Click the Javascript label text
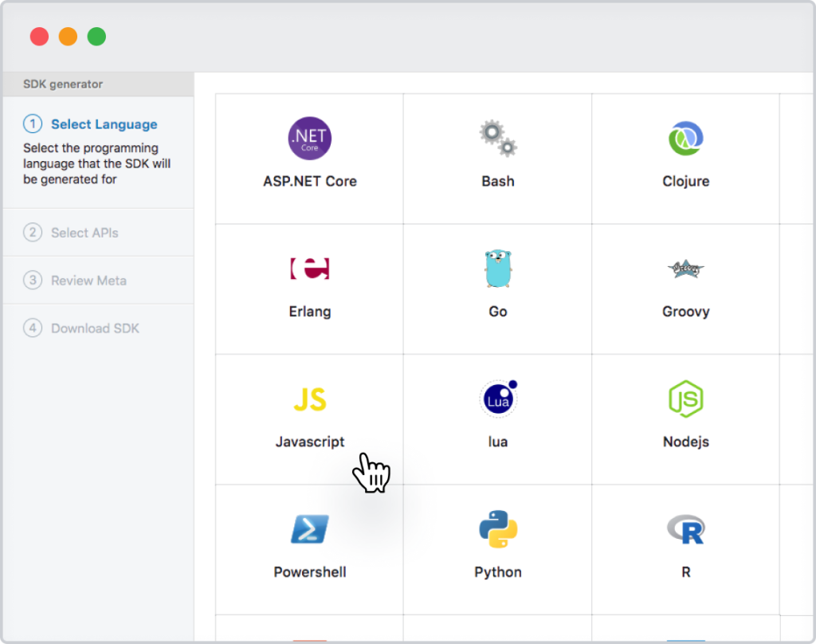Image resolution: width=816 pixels, height=644 pixels. click(310, 442)
